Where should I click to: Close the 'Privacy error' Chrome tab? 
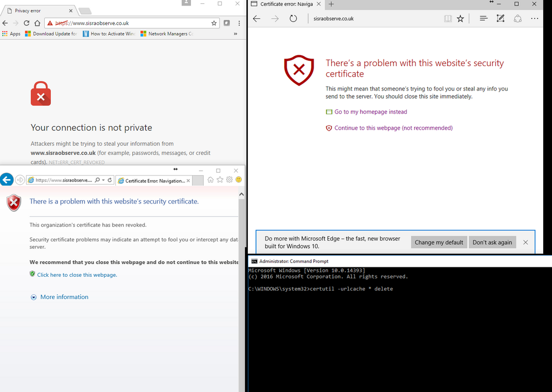click(x=71, y=11)
